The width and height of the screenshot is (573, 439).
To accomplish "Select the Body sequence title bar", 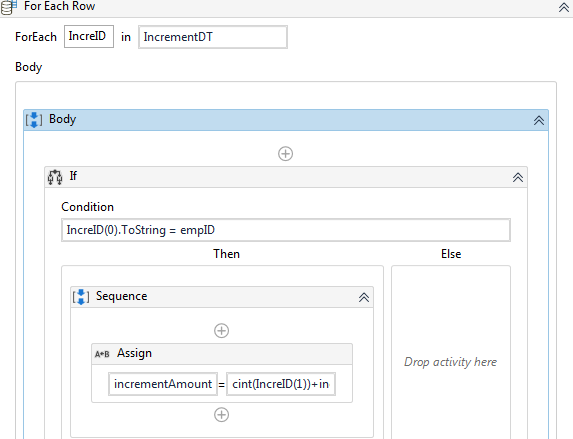I will click(x=286, y=120).
